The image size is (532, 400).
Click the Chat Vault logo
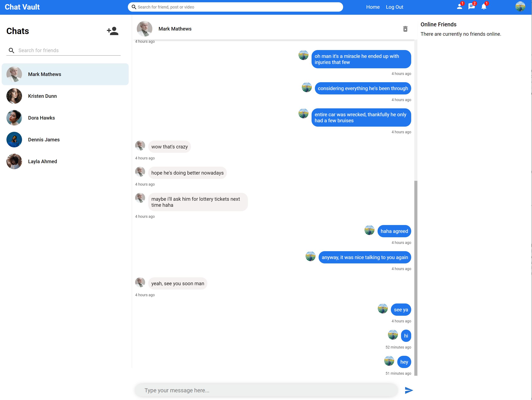tap(22, 7)
